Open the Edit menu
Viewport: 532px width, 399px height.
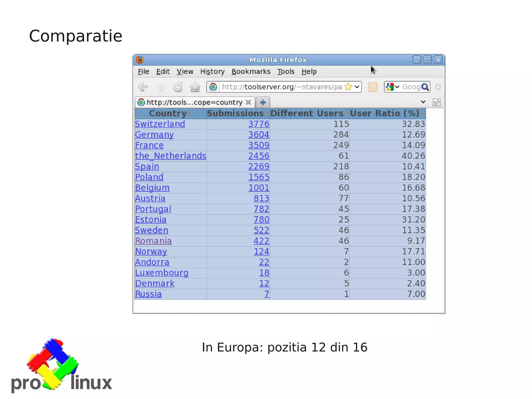163,71
